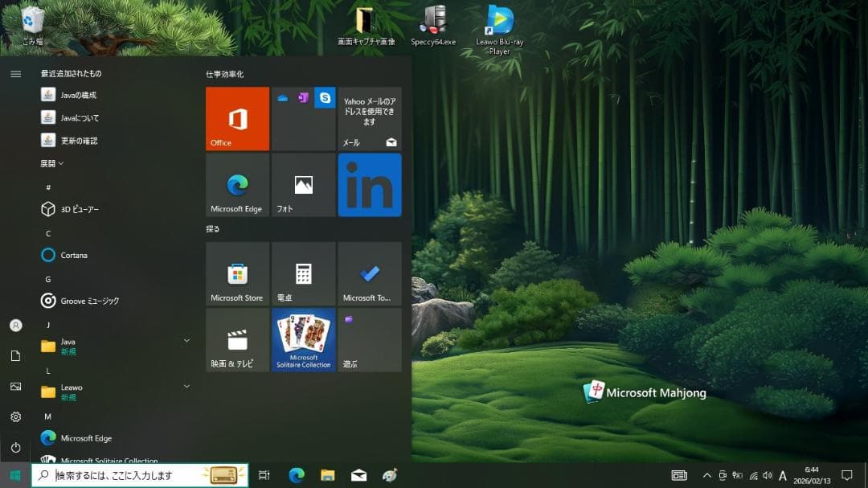Toggle the Start hamburger navigation menu

click(15, 74)
